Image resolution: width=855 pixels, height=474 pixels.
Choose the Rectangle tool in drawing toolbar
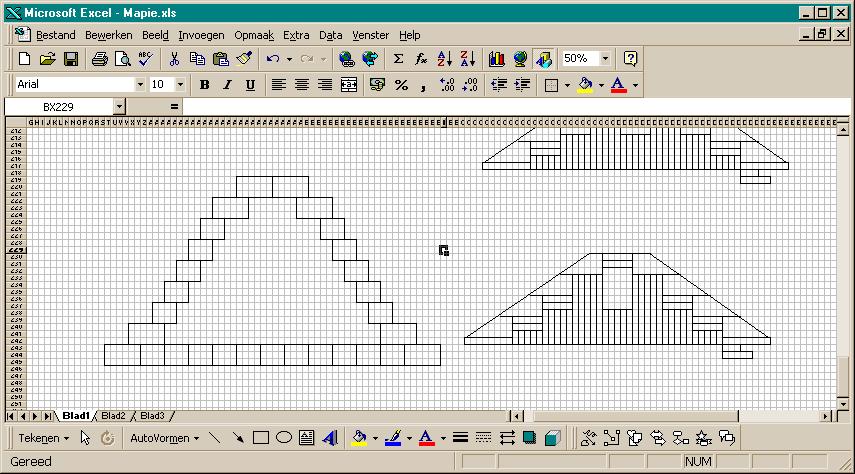(x=261, y=437)
